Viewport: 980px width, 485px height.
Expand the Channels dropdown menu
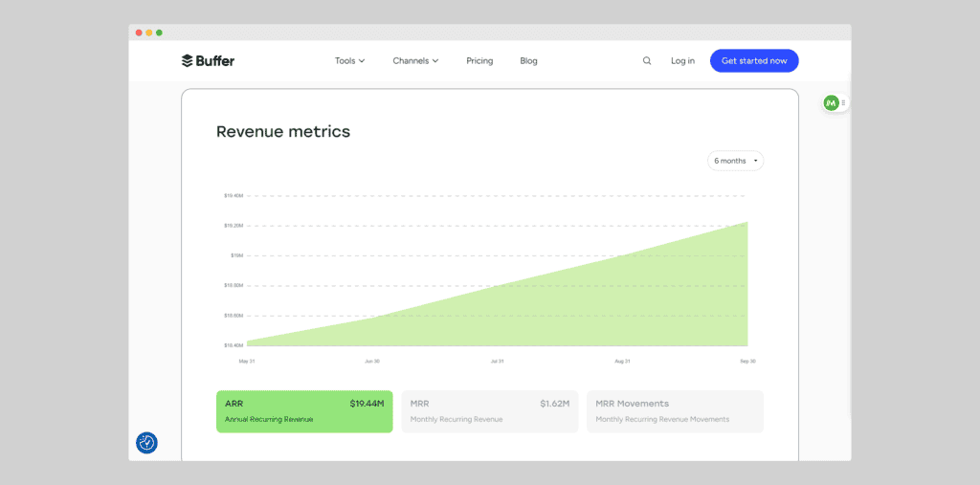point(415,61)
